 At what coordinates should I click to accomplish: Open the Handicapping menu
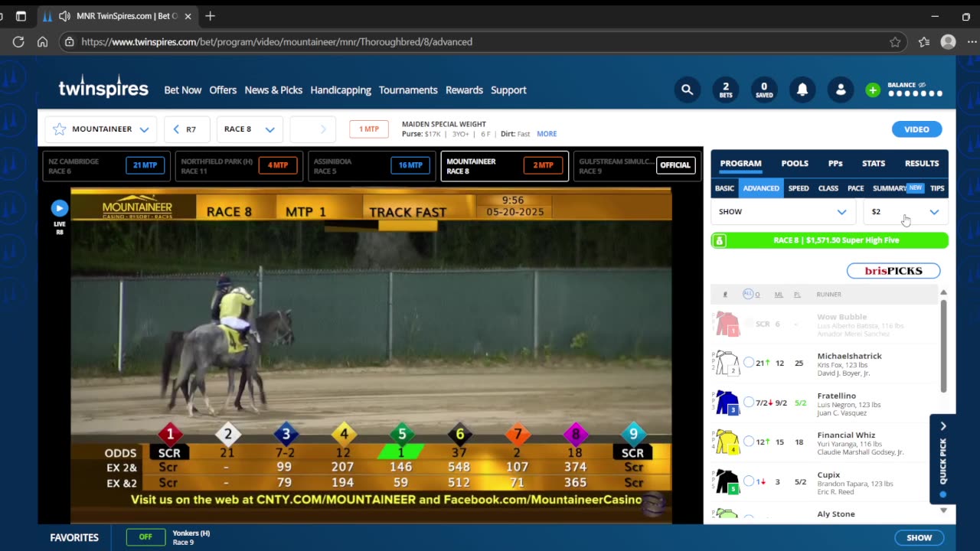tap(341, 90)
